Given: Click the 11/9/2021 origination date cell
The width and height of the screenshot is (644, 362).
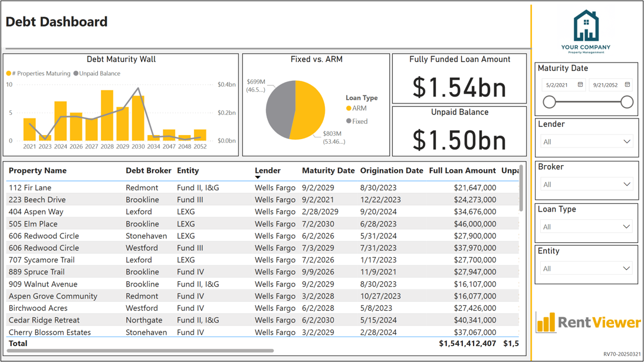Looking at the screenshot, I should click(378, 272).
